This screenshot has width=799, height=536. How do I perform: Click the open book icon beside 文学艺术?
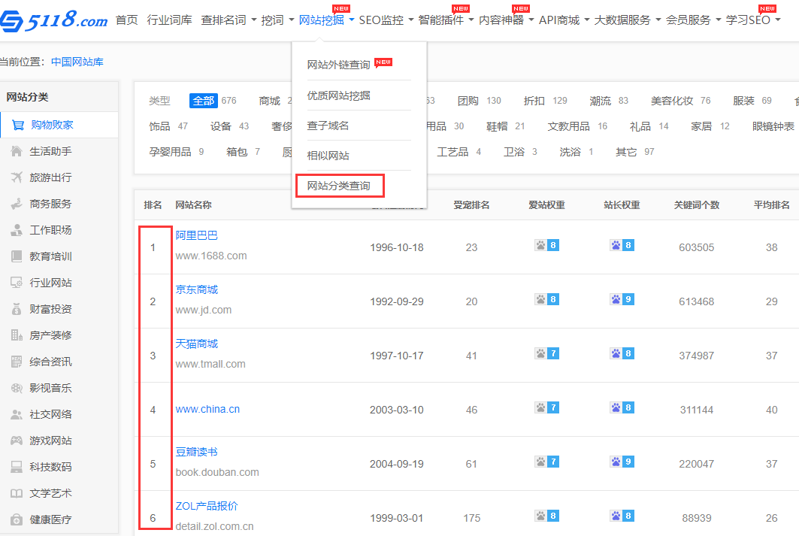coord(17,494)
